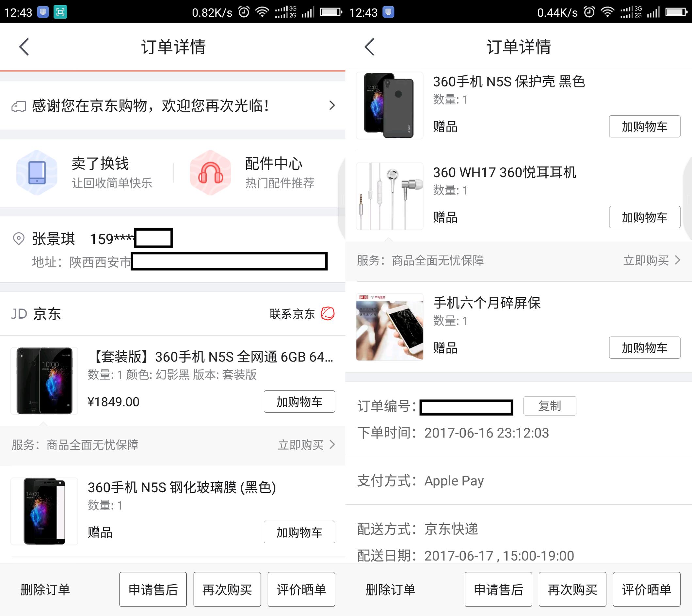Viewport: 692px width, 616px height.
Task: Tap the location pin next to 张景琪
Action: coord(19,239)
